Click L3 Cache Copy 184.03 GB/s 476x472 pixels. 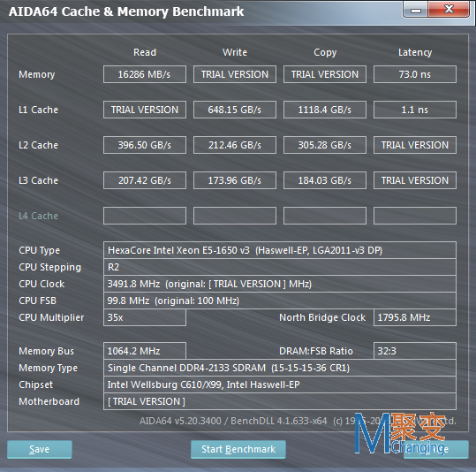pyautogui.click(x=325, y=180)
